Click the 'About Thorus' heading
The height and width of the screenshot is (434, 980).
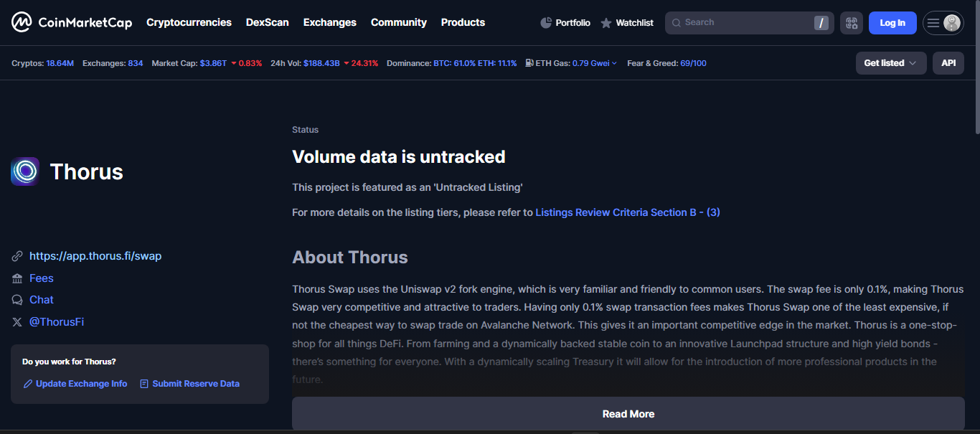(x=350, y=258)
